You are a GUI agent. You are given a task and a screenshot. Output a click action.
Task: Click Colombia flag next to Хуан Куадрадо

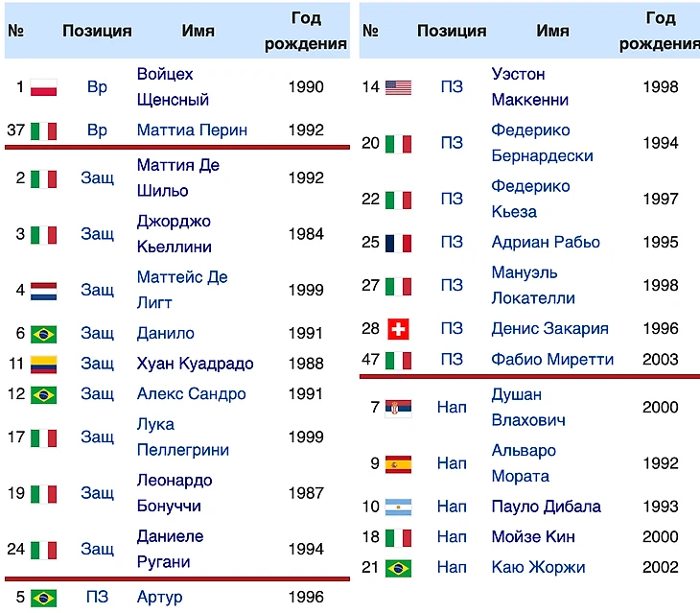pos(43,365)
